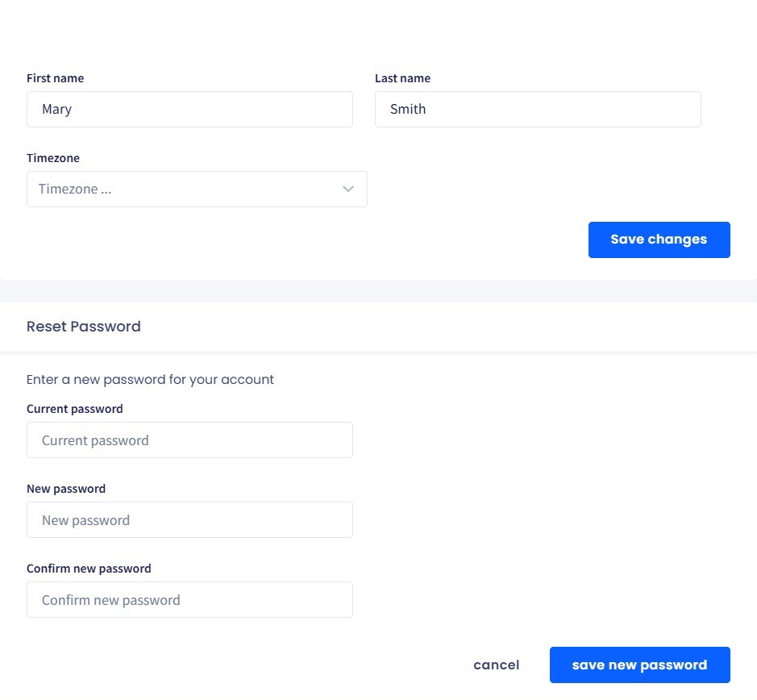
Task: Focus the New password input
Action: point(189,520)
